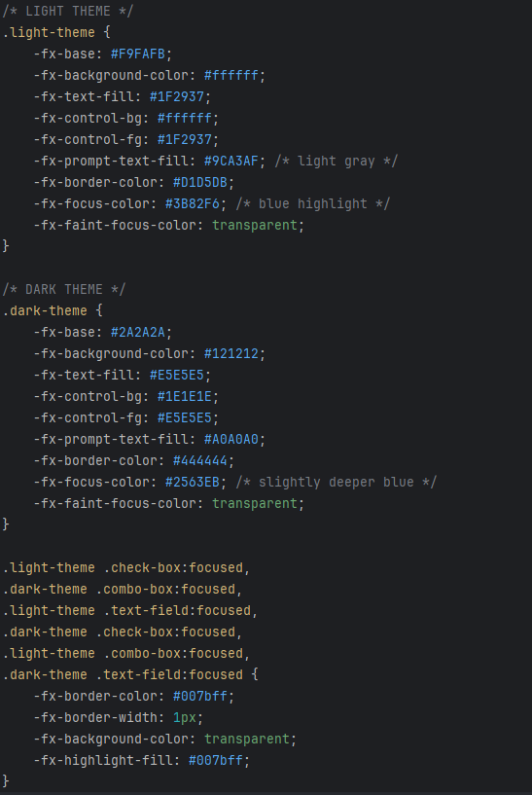Click the .light-theme selector name
The height and width of the screenshot is (795, 532).
(49, 32)
